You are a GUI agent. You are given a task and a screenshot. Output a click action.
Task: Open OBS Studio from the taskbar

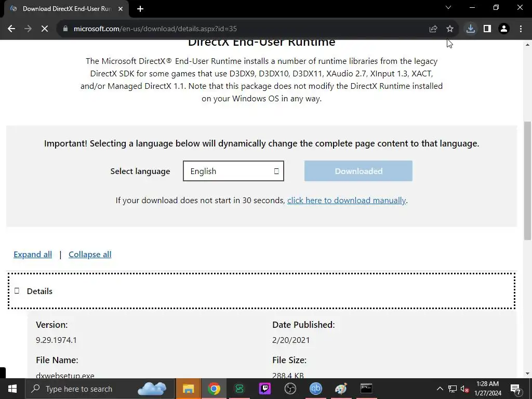[x=290, y=389]
